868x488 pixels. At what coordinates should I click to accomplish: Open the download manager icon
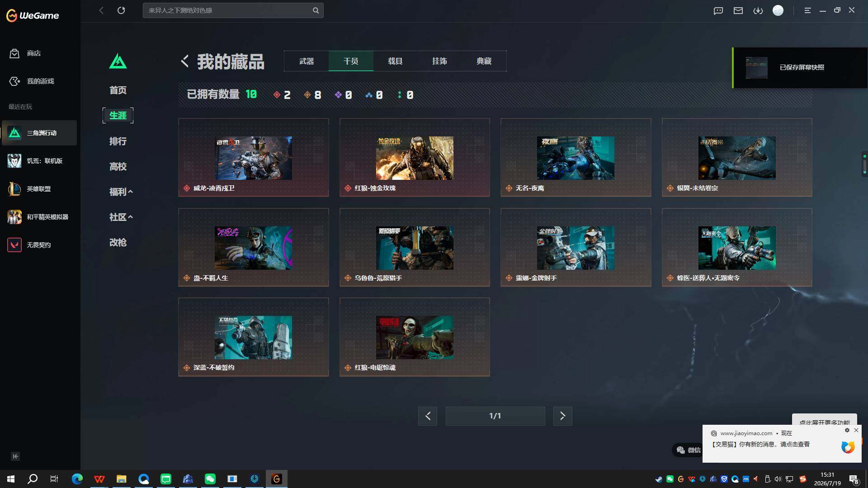(758, 10)
